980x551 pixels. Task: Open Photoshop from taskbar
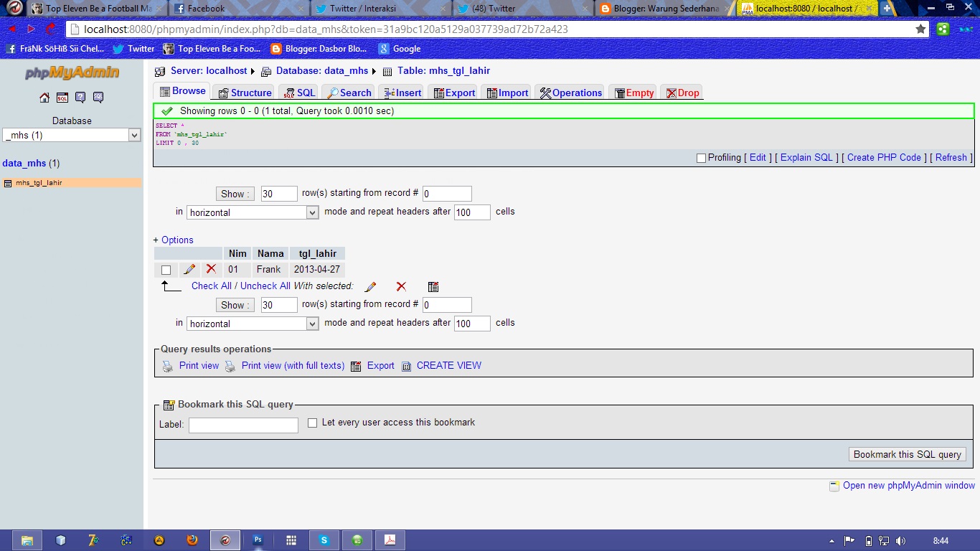point(258,540)
